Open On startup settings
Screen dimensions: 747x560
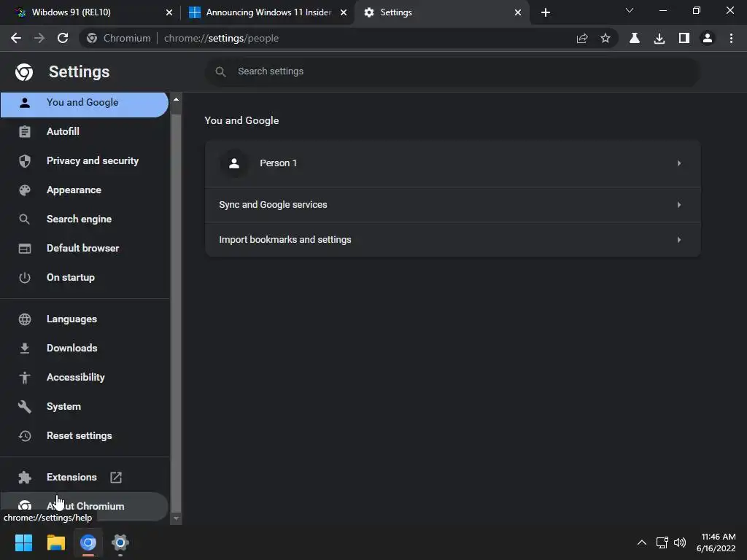[85, 277]
